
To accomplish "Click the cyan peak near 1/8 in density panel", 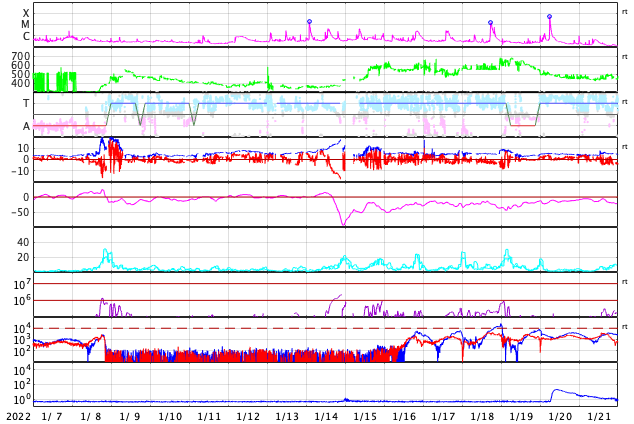I will (x=105, y=252).
